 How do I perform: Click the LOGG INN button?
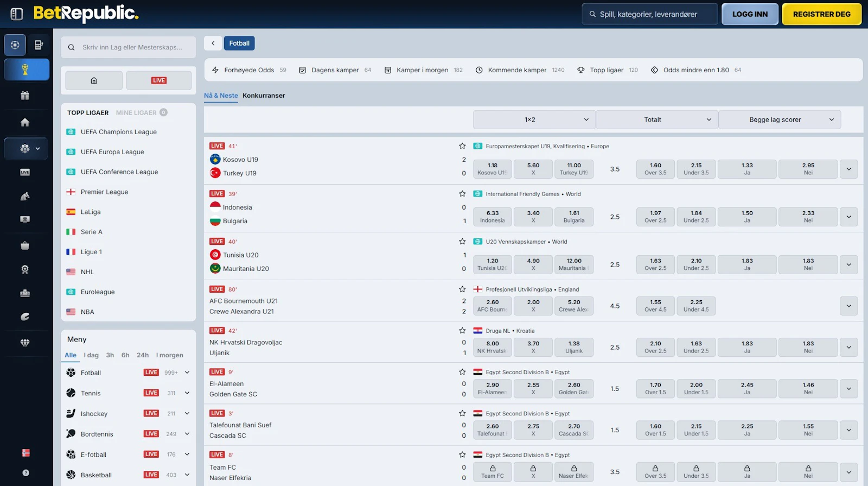pyautogui.click(x=750, y=14)
